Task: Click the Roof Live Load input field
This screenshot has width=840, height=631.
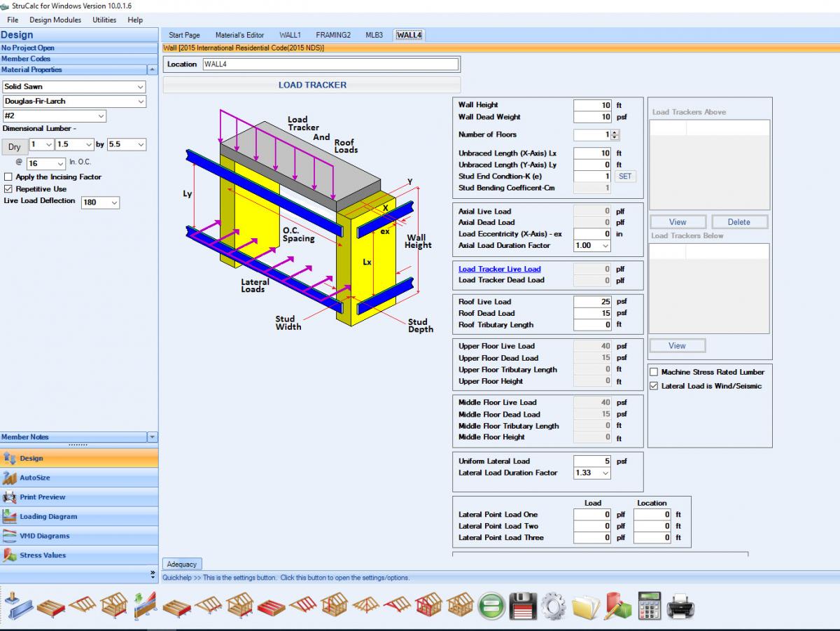Action: [x=592, y=302]
